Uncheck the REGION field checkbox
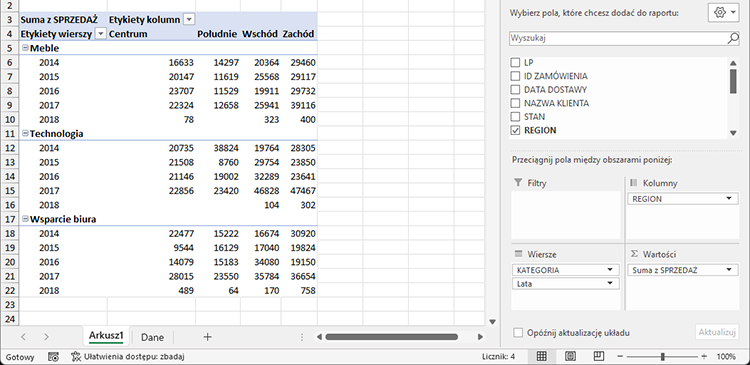The width and height of the screenshot is (750, 365). click(x=515, y=130)
